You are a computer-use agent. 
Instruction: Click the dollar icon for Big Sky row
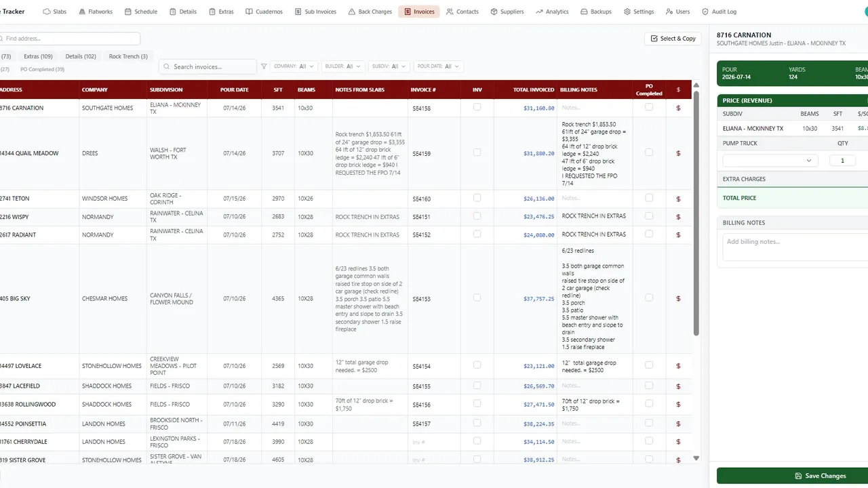click(678, 298)
